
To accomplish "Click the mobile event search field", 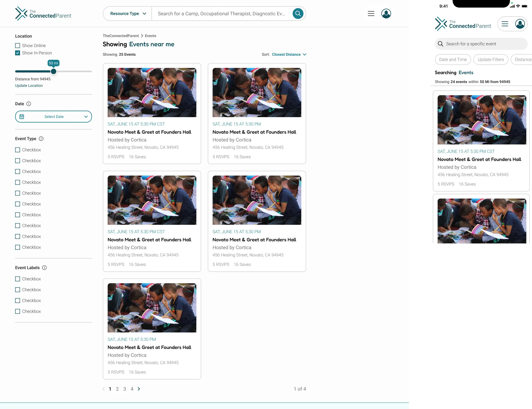I will pyautogui.click(x=481, y=44).
